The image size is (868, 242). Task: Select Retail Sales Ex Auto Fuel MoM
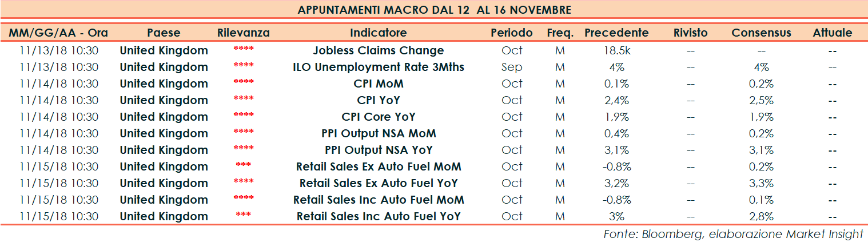[x=379, y=166]
